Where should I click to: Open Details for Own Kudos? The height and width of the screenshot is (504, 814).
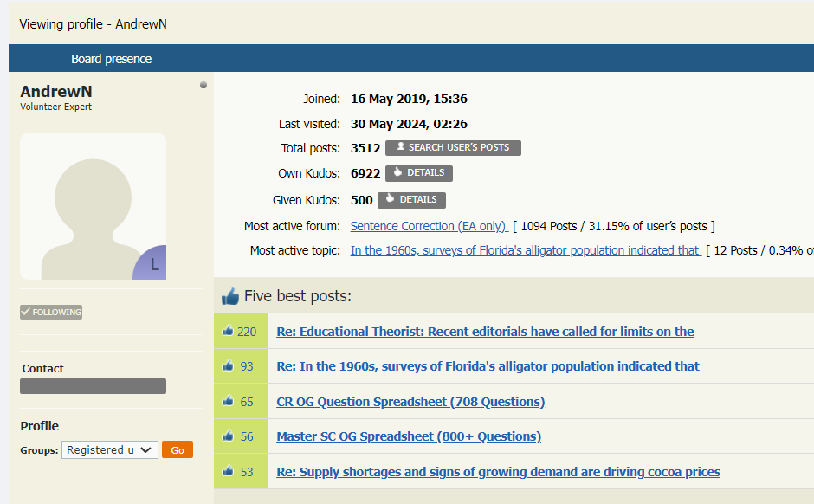tap(418, 173)
